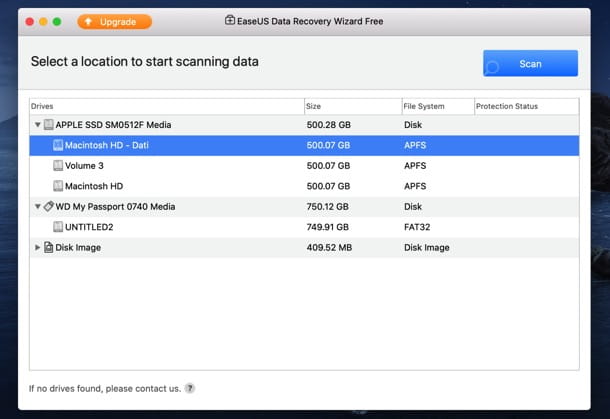Start scanning with the Scan button
The height and width of the screenshot is (419, 610).
coord(530,63)
